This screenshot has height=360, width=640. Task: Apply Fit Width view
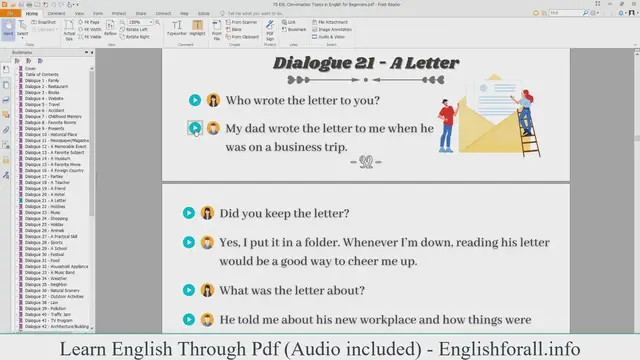[x=89, y=29]
